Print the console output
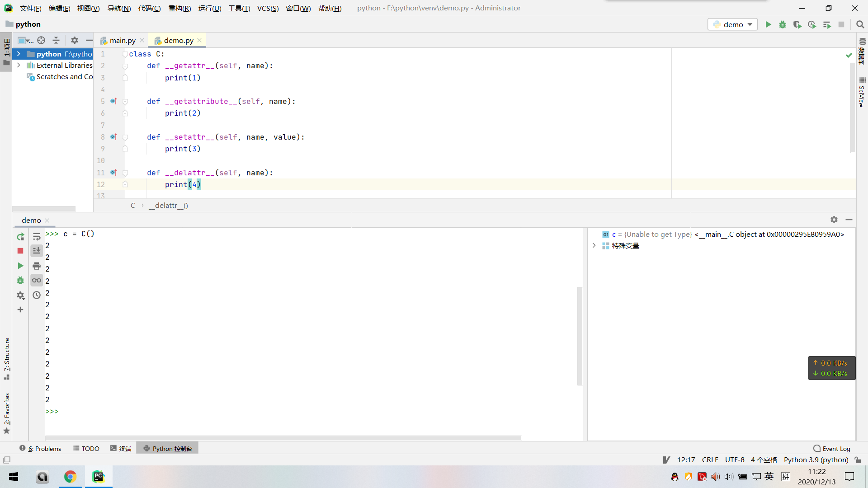The height and width of the screenshot is (488, 868). pyautogui.click(x=37, y=266)
